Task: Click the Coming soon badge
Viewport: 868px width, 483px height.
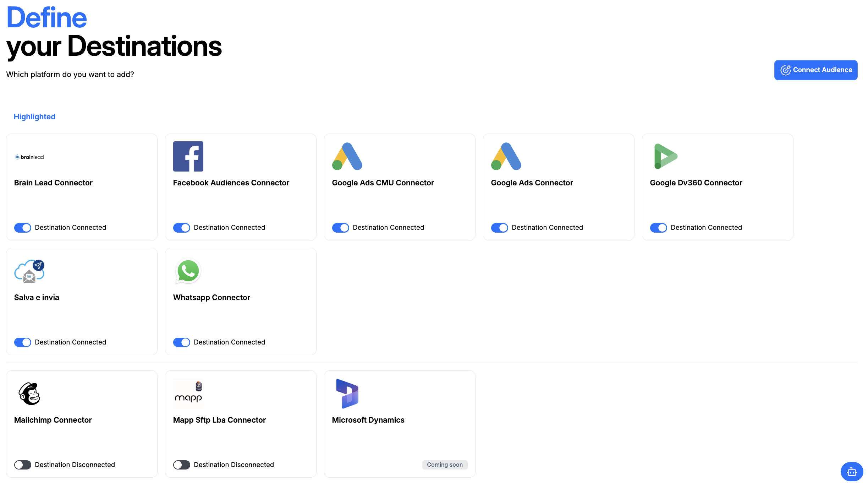Action: click(445, 465)
